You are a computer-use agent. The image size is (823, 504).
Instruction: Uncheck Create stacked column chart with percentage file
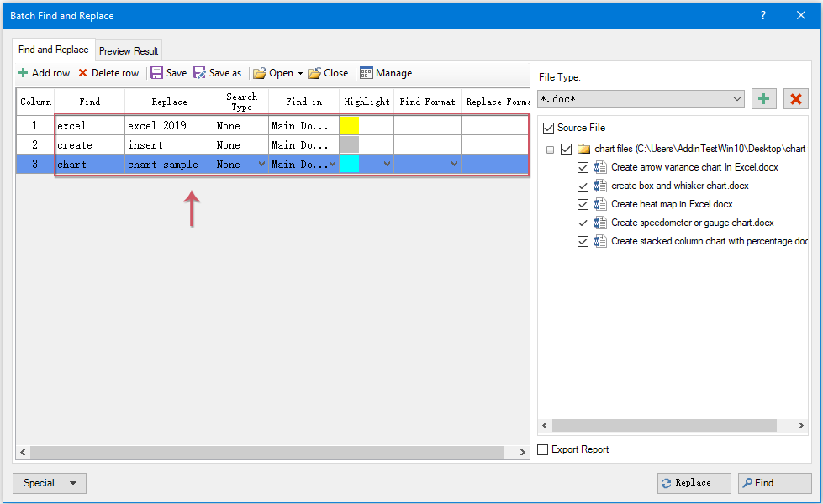click(583, 241)
